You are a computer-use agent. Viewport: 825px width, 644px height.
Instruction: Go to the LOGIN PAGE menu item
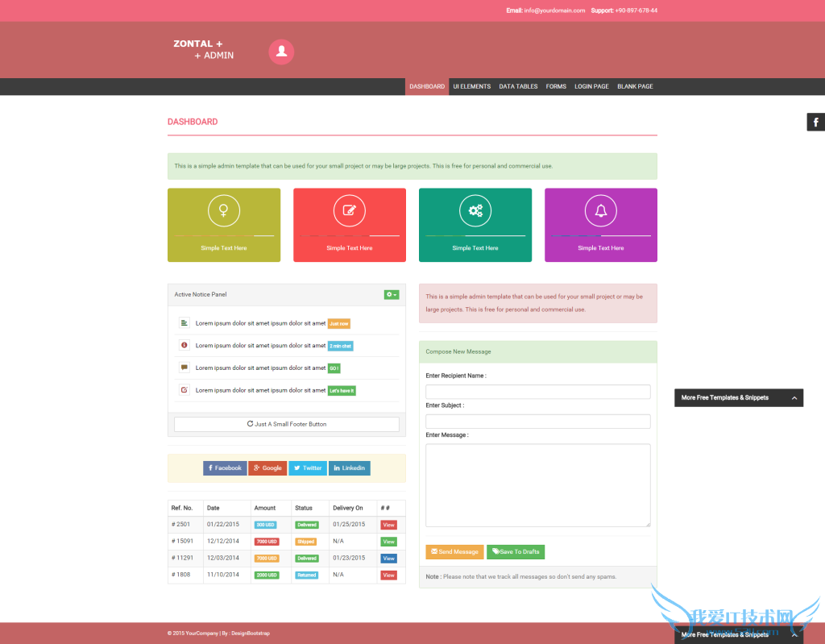(x=591, y=86)
